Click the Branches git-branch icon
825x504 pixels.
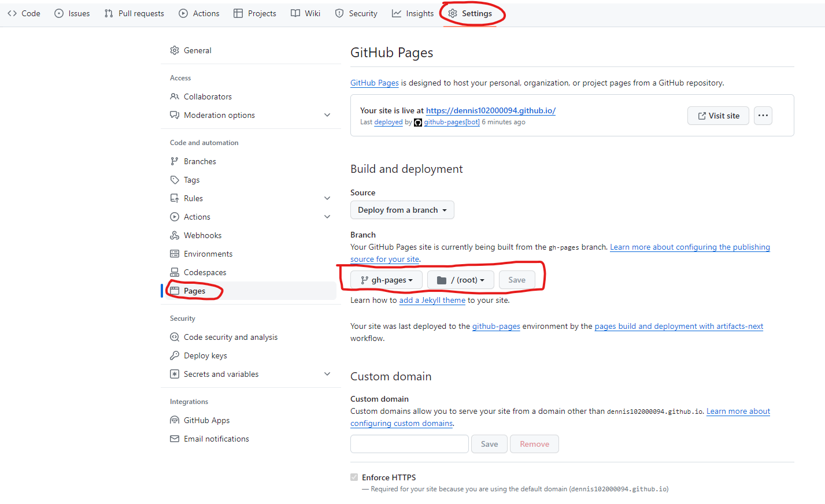[175, 161]
